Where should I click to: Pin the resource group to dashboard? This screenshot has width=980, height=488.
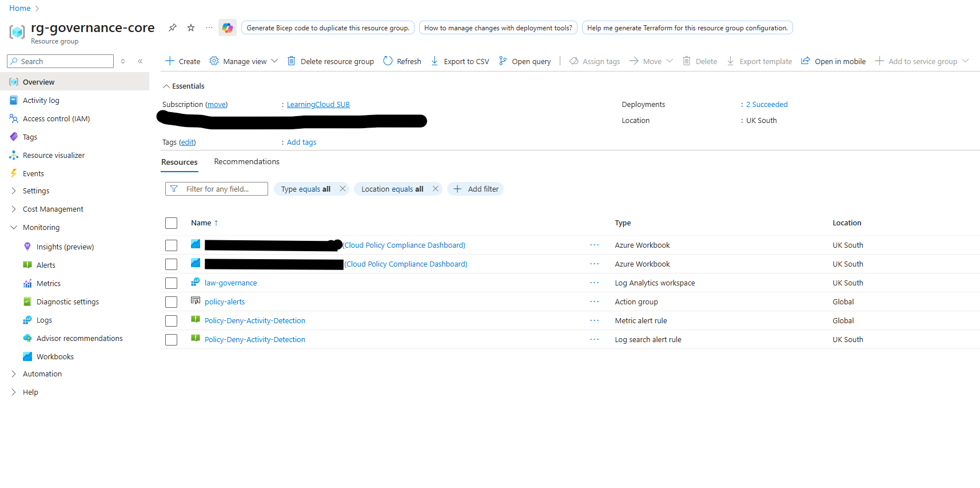click(x=172, y=27)
